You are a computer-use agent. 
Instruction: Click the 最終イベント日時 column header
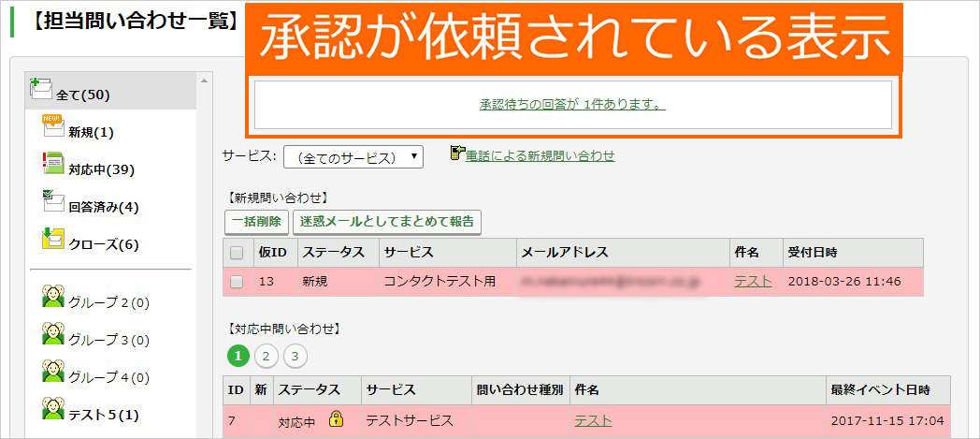click(x=887, y=390)
